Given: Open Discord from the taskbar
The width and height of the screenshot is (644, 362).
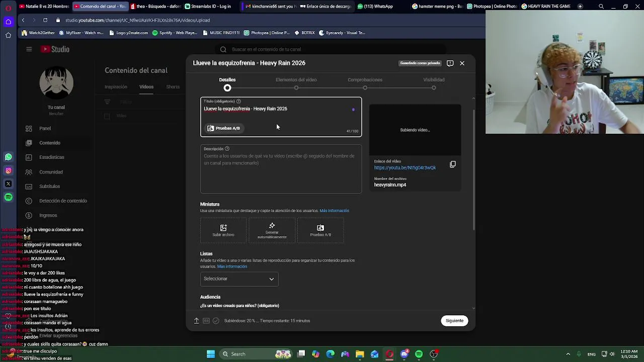Looking at the screenshot, I should pos(404,354).
